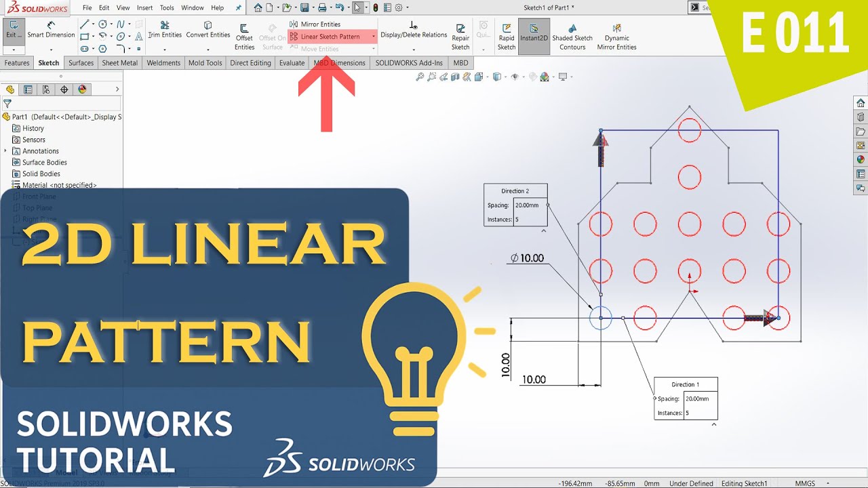Open Exit Sketch dropdown arrow
Image resolution: width=868 pixels, height=488 pixels.
point(14,50)
